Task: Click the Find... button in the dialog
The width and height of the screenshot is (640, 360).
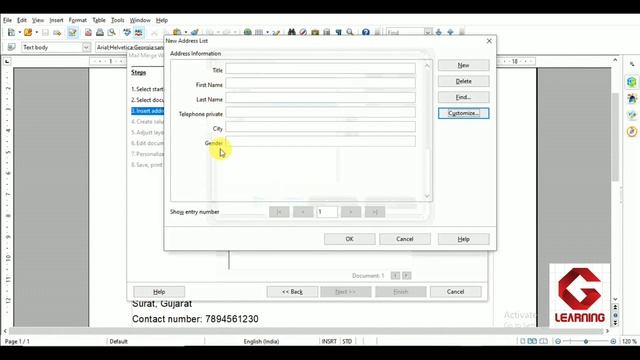Action: point(463,97)
